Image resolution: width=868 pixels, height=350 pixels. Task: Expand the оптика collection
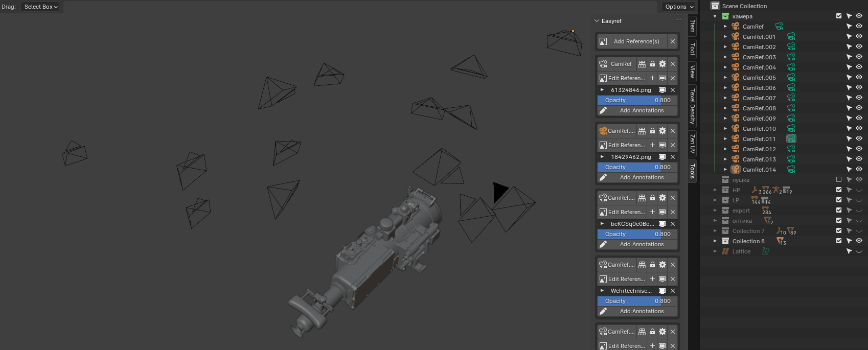(x=715, y=221)
